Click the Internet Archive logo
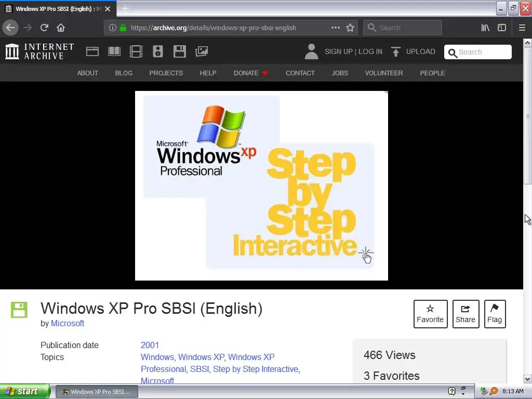Viewport: 532px width, 399px height. 39,51
